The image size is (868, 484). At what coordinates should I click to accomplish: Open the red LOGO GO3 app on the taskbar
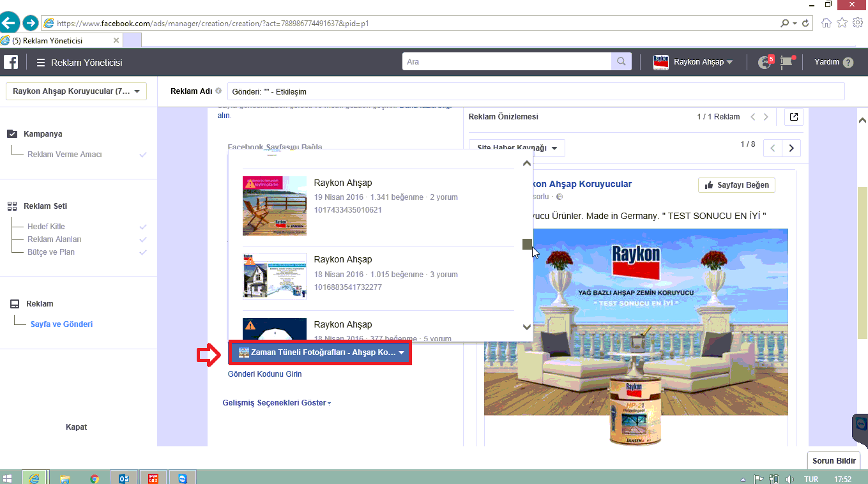click(153, 478)
